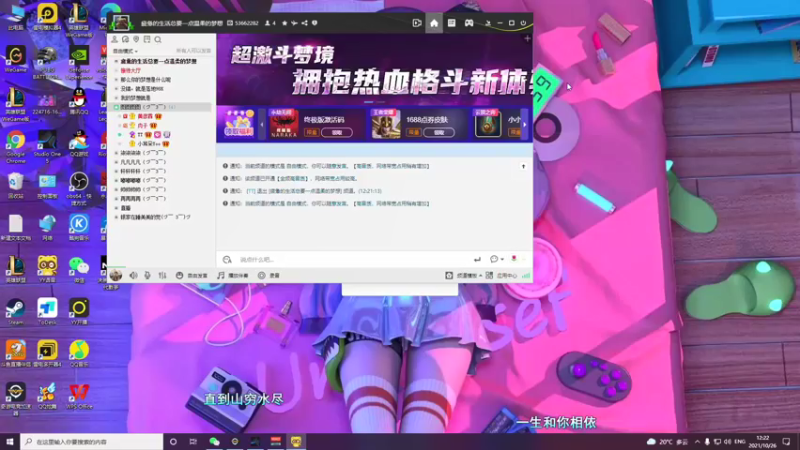Open the game controller icon in title bar

(x=469, y=23)
